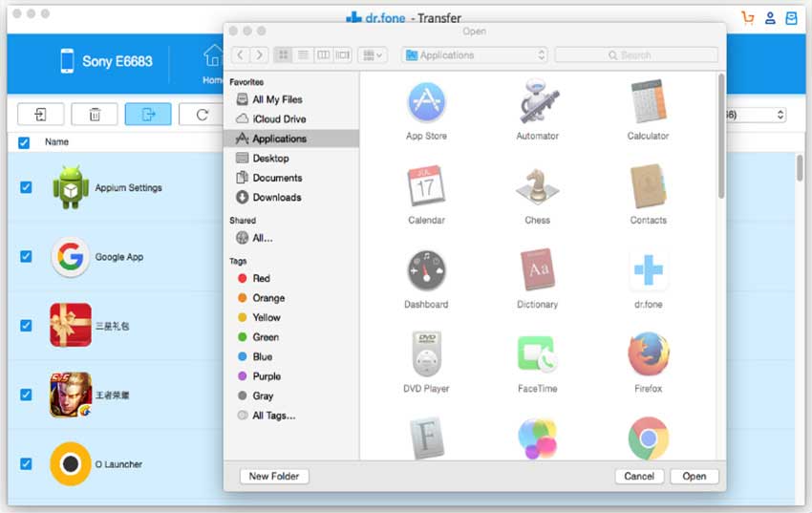Click the dr.fone app list scrollbar
The image size is (812, 513).
[801, 168]
